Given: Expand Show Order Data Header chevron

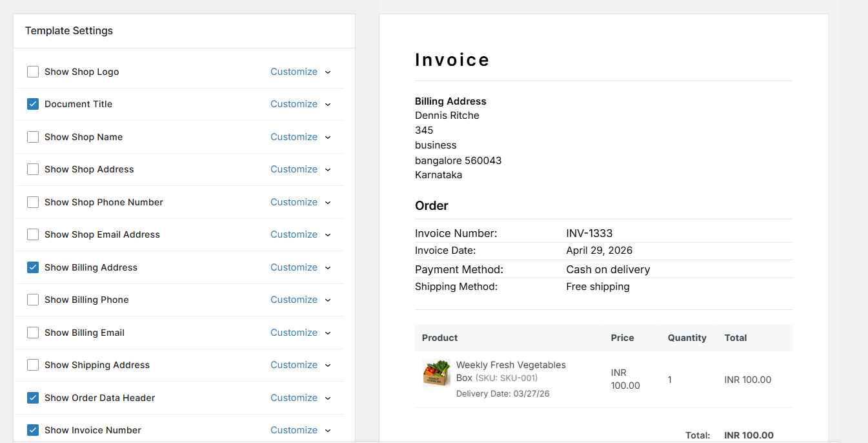Looking at the screenshot, I should pyautogui.click(x=328, y=398).
